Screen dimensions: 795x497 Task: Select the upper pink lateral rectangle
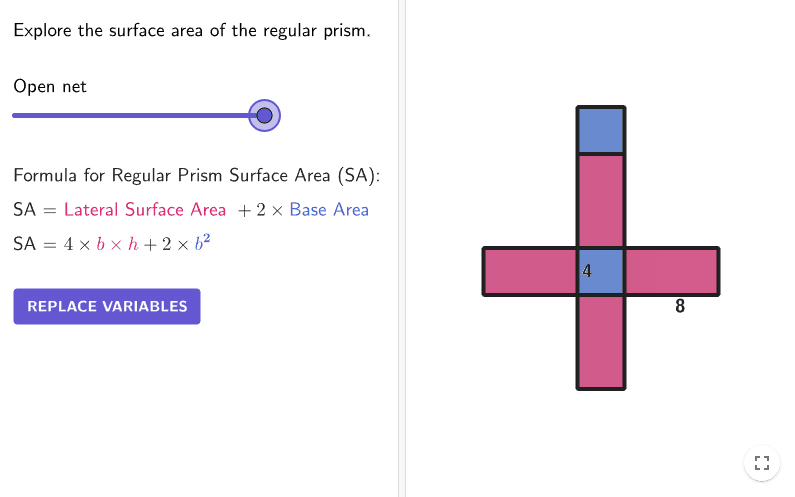(x=601, y=201)
